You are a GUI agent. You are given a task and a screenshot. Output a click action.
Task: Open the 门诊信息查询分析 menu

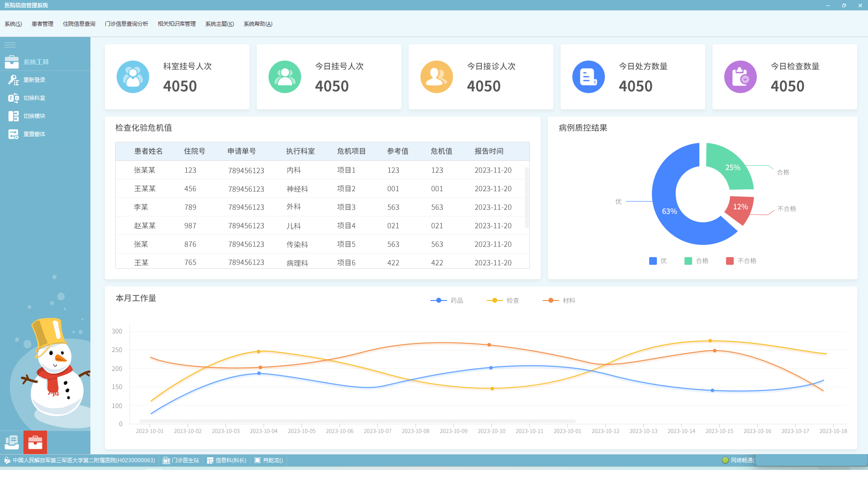point(126,24)
